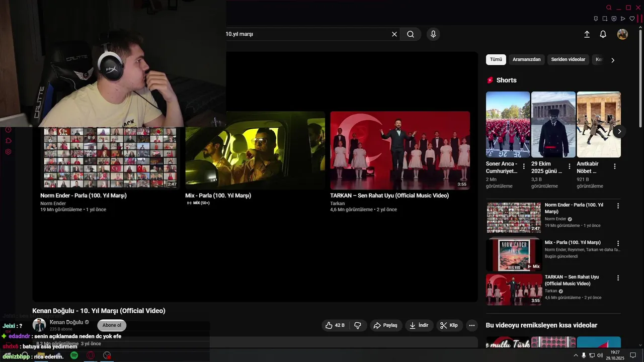
Task: Click sidebar title 'Mix - Parla (100. Yıl Marşı)'
Action: coord(573,242)
